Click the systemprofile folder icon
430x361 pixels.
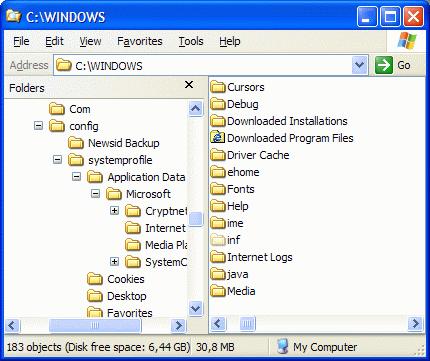click(x=76, y=160)
